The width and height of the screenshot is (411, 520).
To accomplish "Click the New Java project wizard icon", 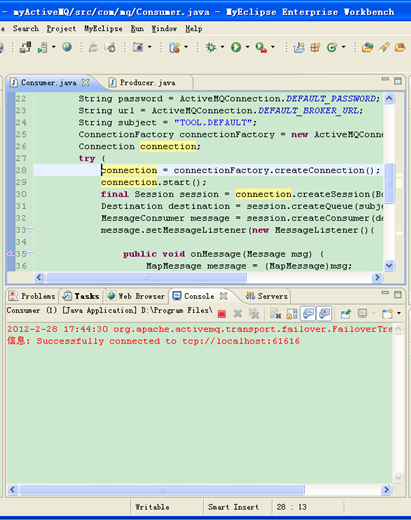I will (x=174, y=47).
